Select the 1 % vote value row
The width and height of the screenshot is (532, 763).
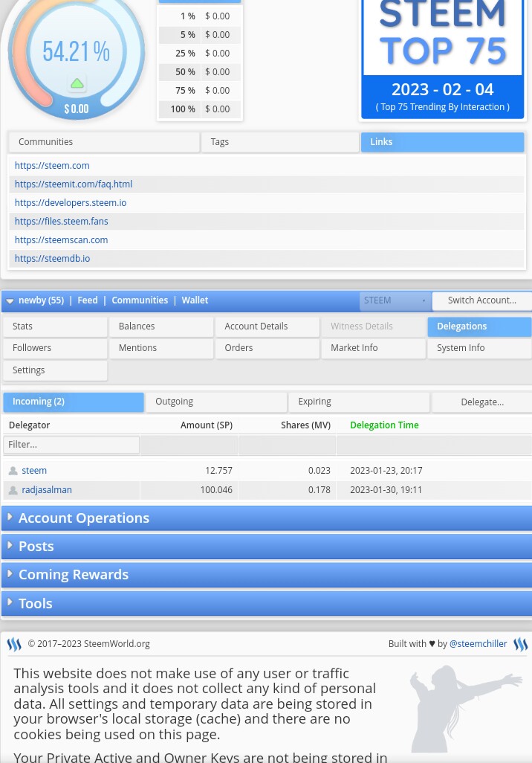(200, 16)
